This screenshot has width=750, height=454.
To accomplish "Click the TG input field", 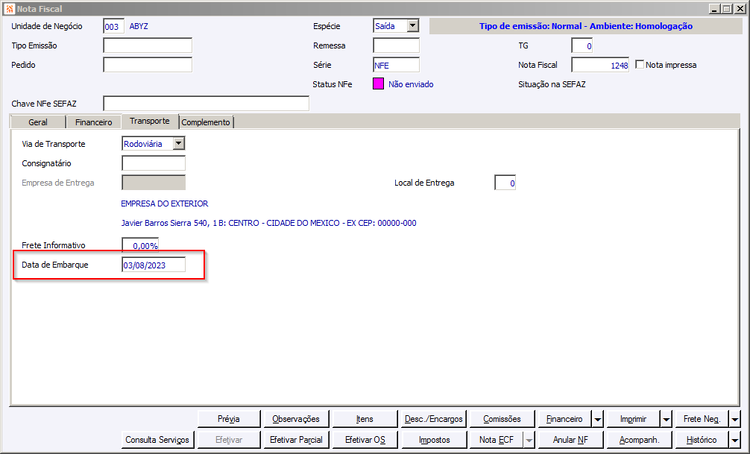I will (582, 45).
